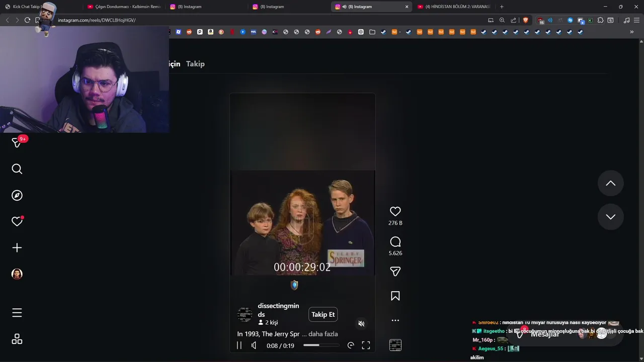Open the dissectingminds profile name
Viewport: 644px width, 362px height.
tap(278, 310)
